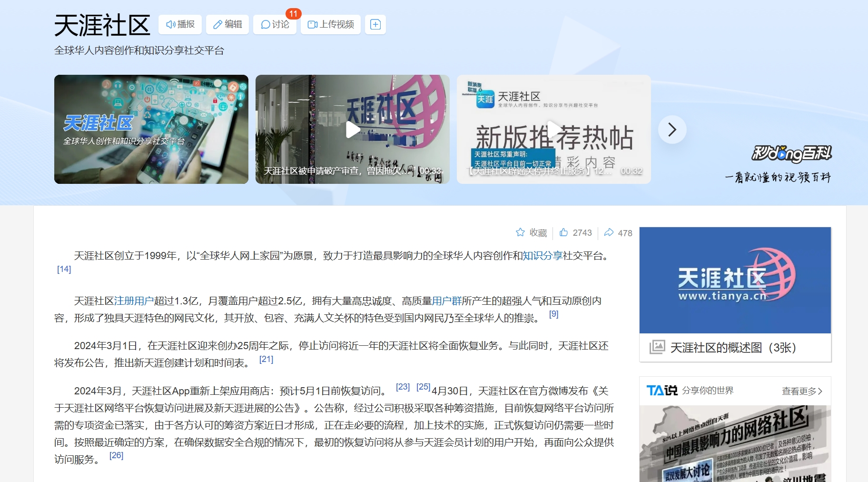Open the 编辑 edit button

point(227,24)
